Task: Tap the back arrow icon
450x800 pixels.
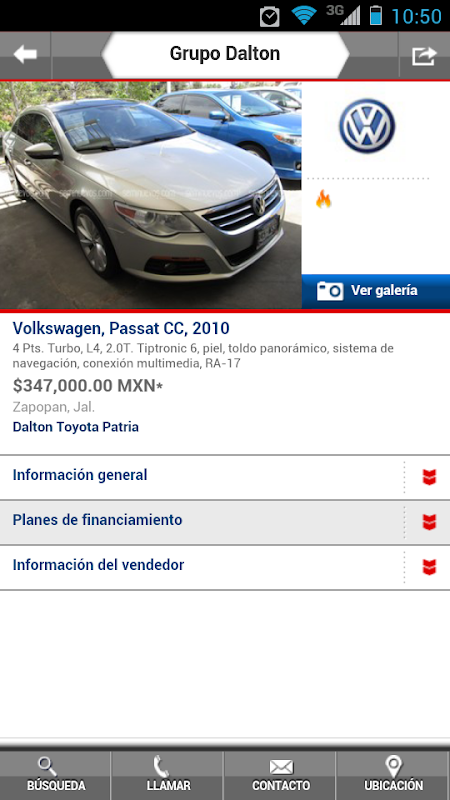Action: tap(25, 54)
